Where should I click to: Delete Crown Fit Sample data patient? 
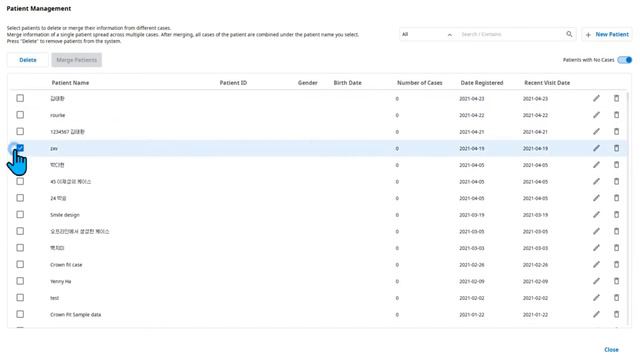(x=616, y=314)
